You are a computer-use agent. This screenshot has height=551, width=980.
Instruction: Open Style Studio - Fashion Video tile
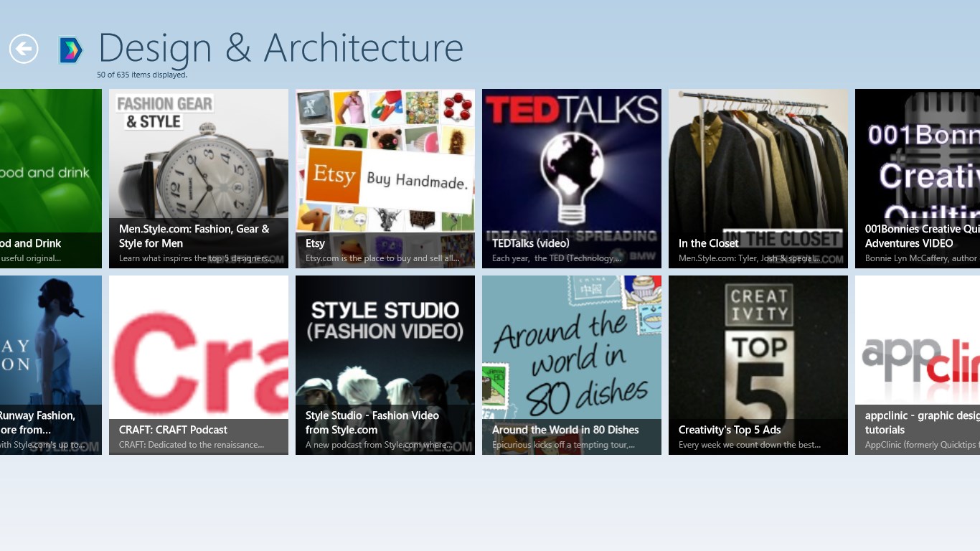[x=385, y=364]
